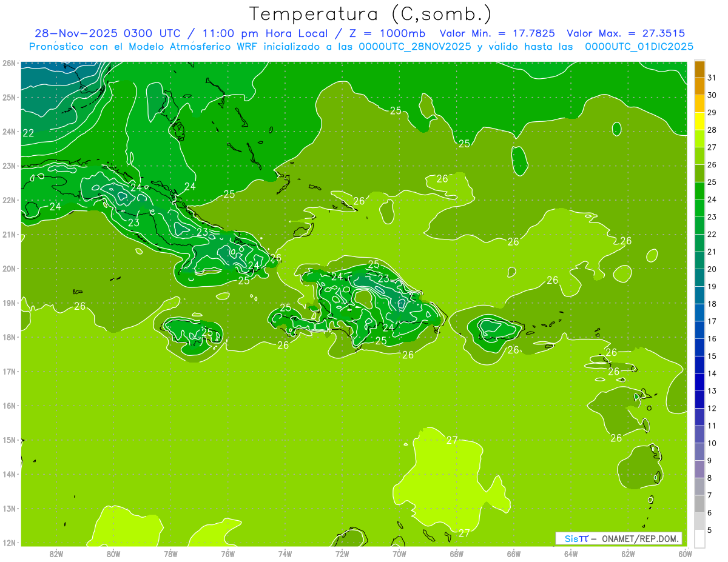Click the legend value 10 on color bar
This screenshot has height=562, width=728.
712,443
